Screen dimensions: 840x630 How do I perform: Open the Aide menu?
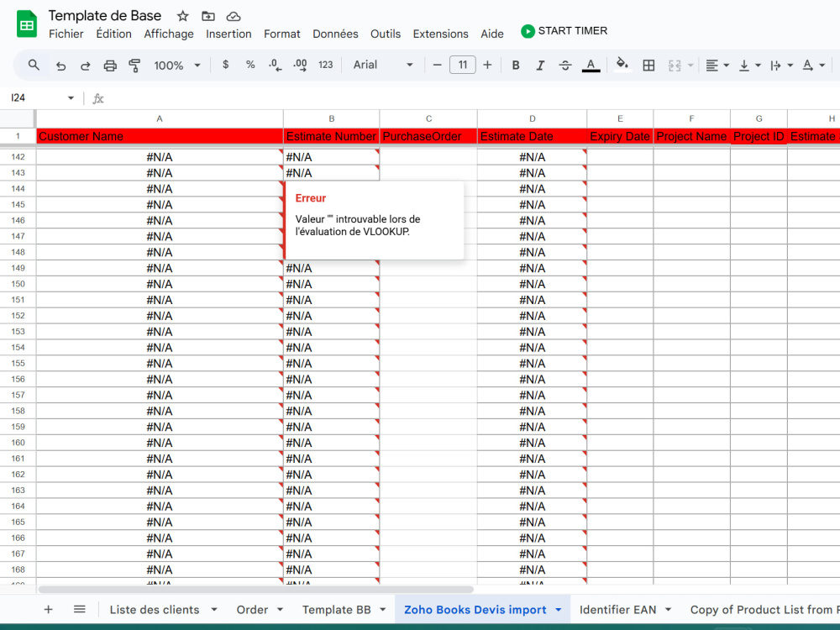click(x=491, y=34)
